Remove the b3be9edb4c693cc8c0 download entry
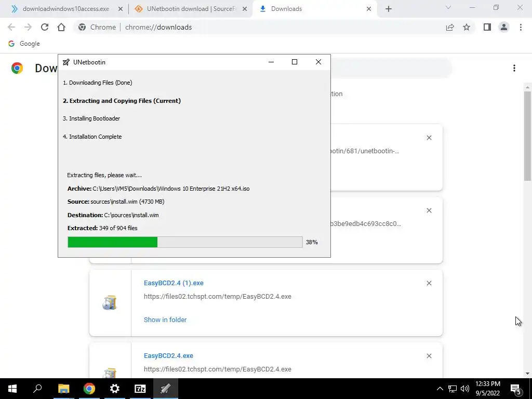 (429, 210)
